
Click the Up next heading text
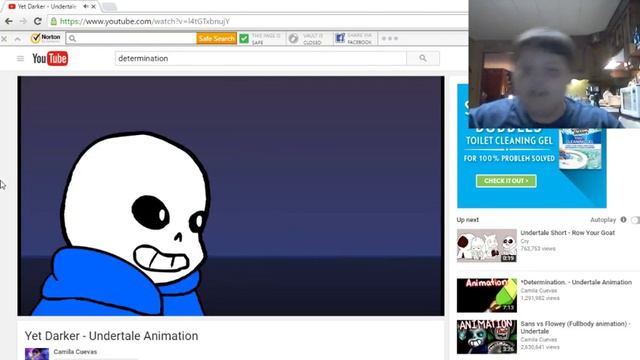pos(468,220)
